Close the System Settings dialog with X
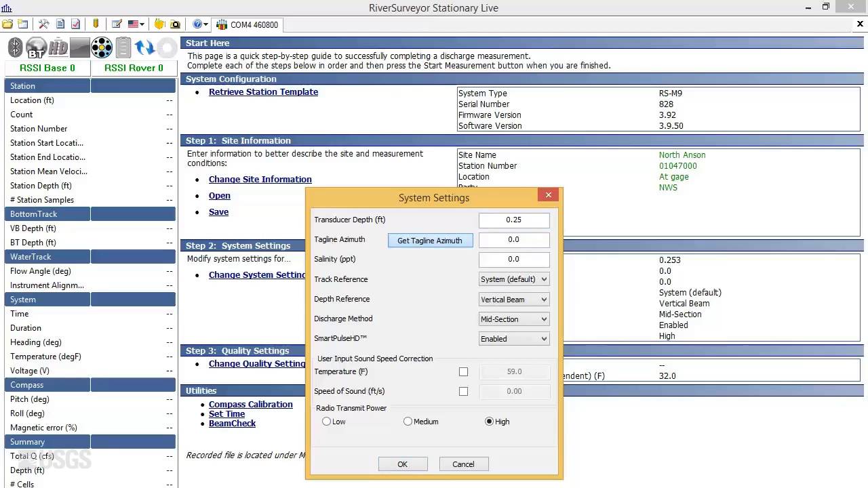This screenshot has height=488, width=868. click(x=549, y=195)
